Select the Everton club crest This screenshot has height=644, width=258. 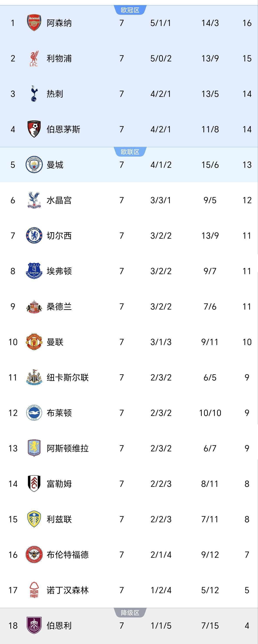coord(34,271)
